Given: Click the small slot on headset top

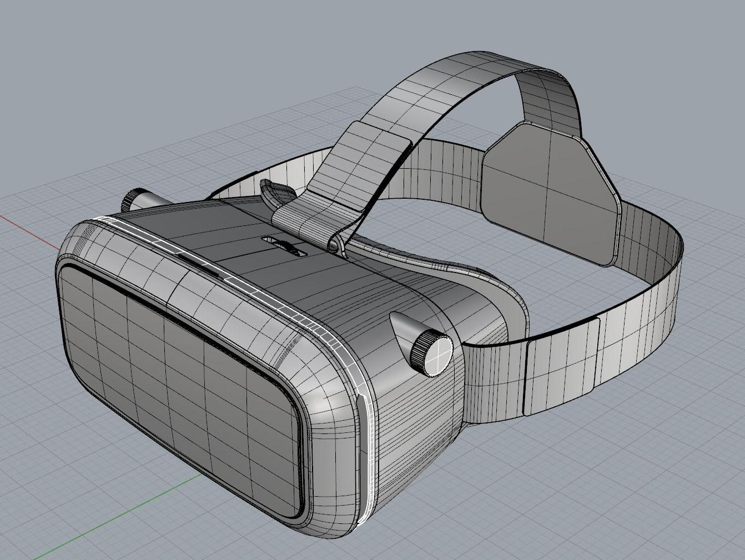Looking at the screenshot, I should [284, 245].
